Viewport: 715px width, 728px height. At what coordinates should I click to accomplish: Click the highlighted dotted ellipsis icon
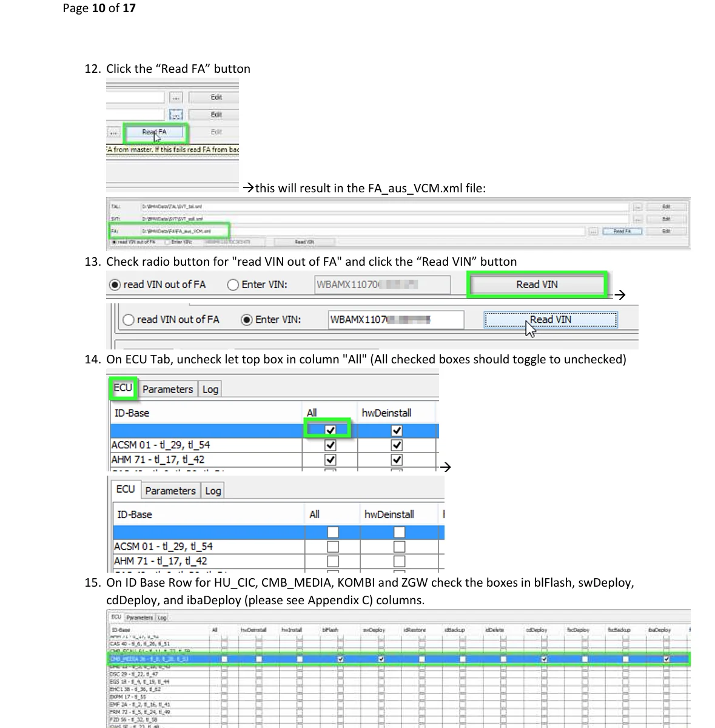tap(175, 114)
